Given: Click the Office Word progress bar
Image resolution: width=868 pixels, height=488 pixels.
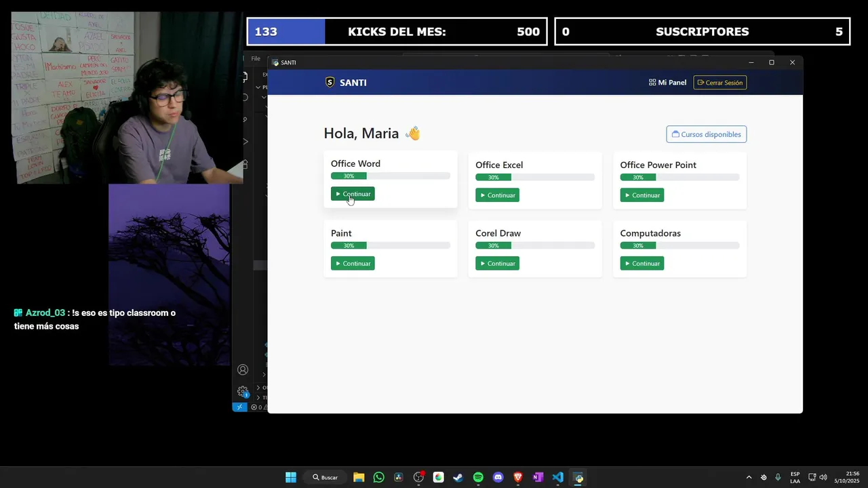Looking at the screenshot, I should (391, 176).
